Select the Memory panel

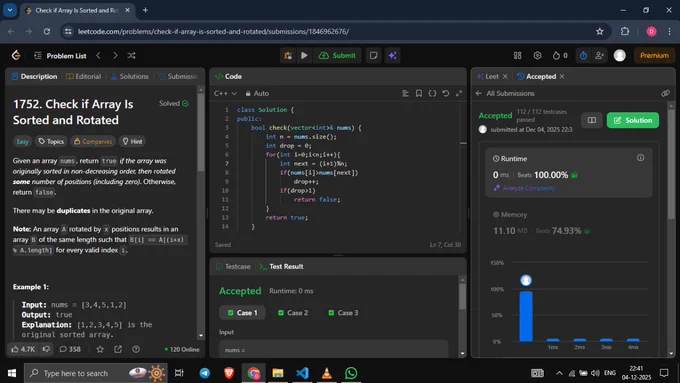pos(569,223)
